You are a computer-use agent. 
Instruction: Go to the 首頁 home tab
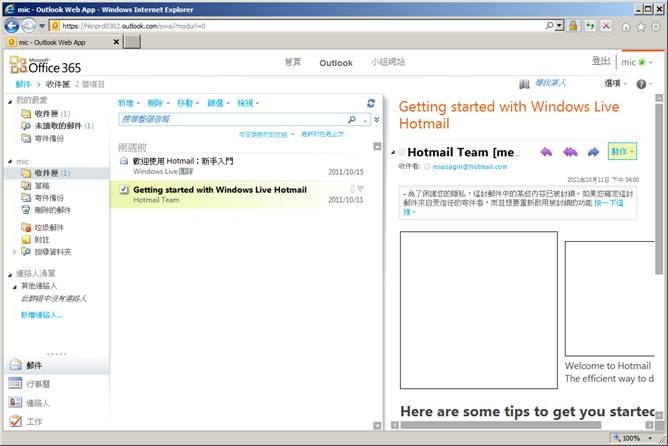tap(293, 62)
